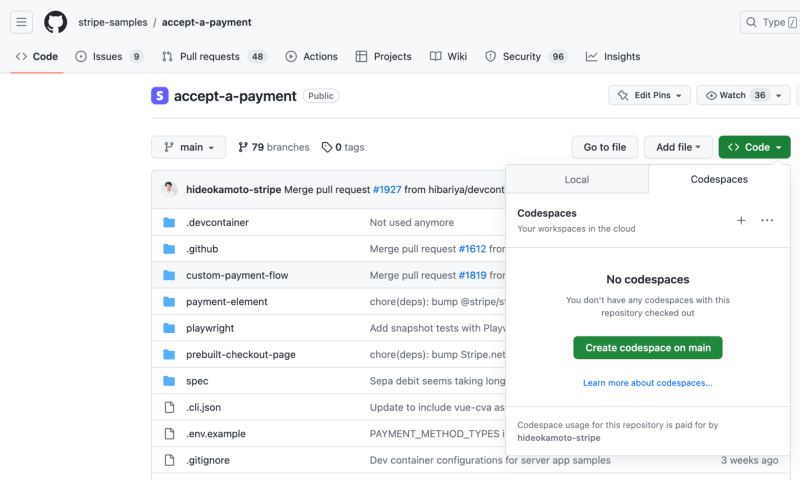
Task: Click the payment-element folder icon
Action: 169,302
